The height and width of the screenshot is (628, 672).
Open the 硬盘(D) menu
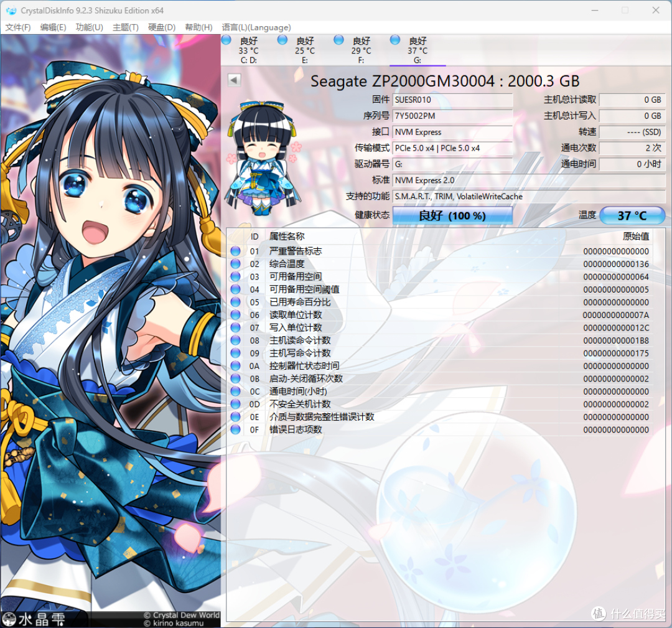(162, 27)
